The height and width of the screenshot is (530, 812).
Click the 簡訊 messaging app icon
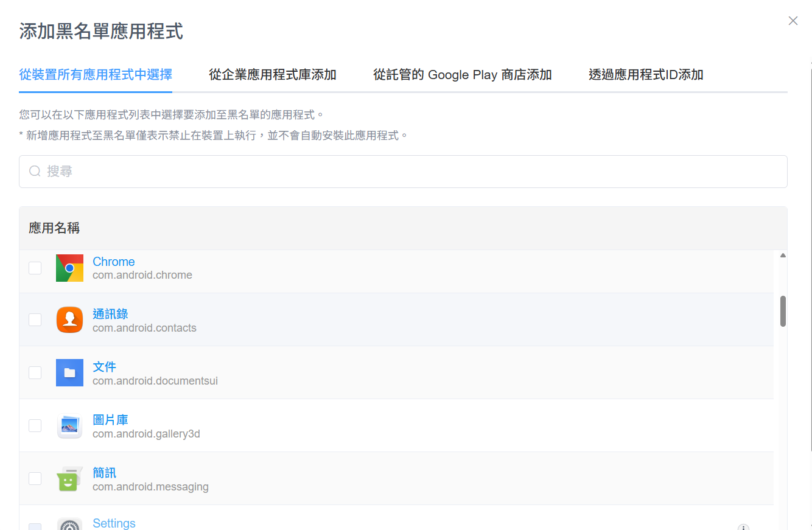click(69, 479)
